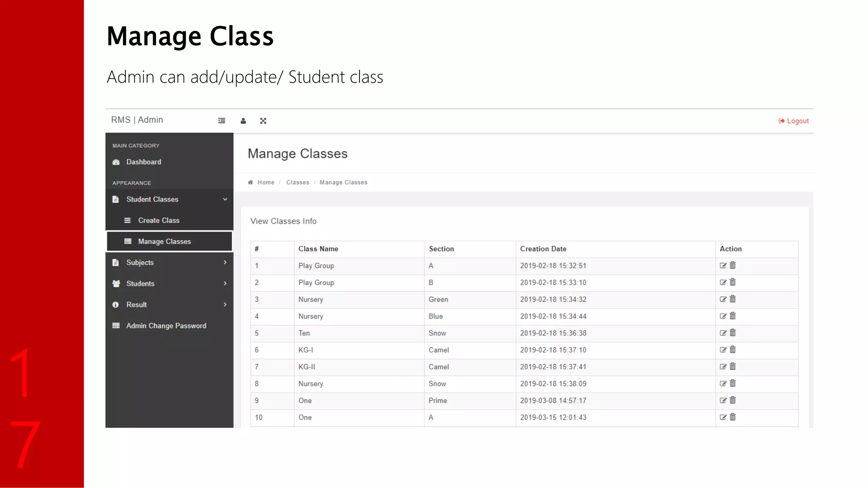This screenshot has height=488, width=868.
Task: Delete the One Prime class row
Action: [733, 400]
